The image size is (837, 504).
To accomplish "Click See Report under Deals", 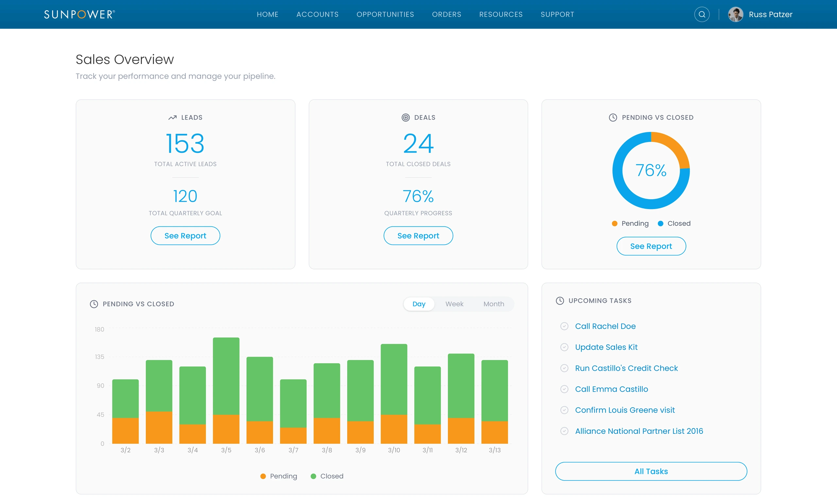I will click(418, 236).
